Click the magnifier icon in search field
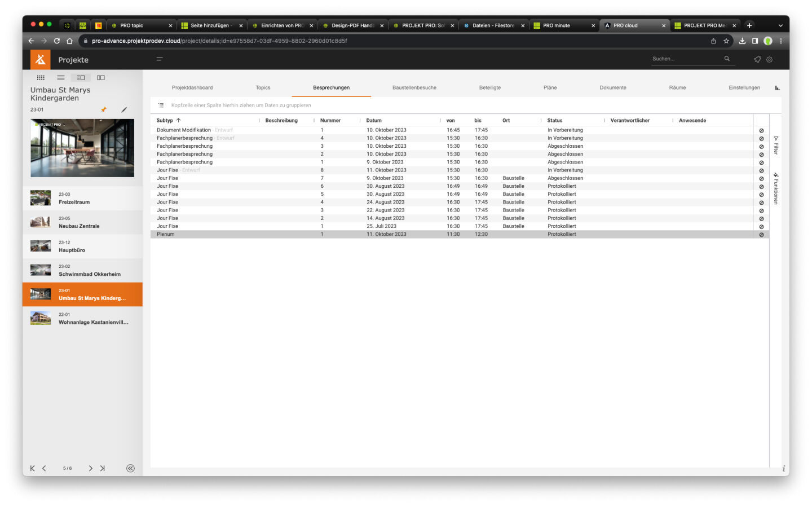This screenshot has width=812, height=506. pos(727,59)
